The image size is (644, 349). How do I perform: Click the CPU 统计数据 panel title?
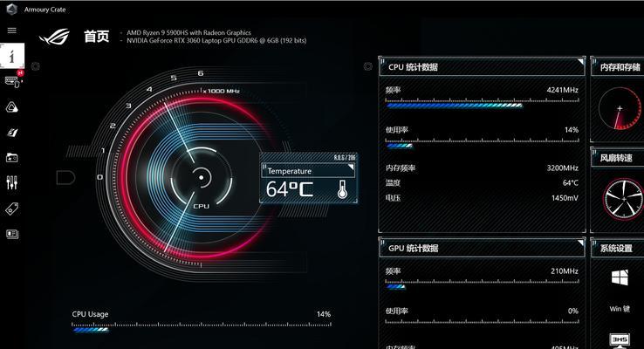click(413, 67)
